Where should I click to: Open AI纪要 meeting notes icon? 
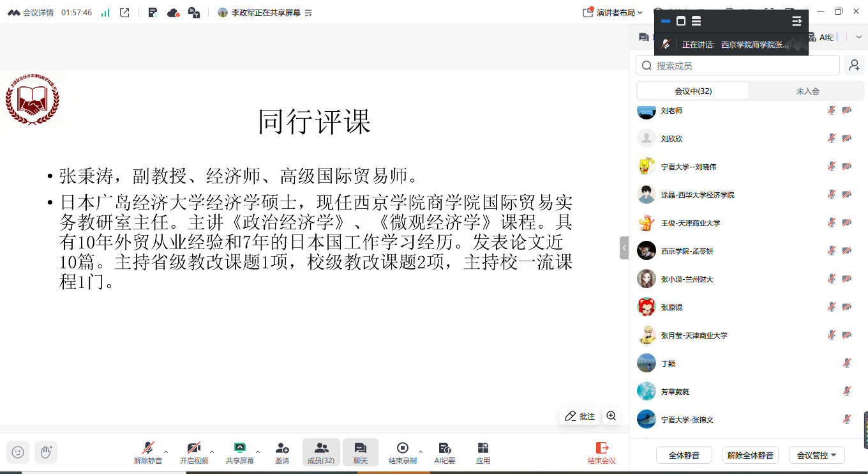coord(445,452)
